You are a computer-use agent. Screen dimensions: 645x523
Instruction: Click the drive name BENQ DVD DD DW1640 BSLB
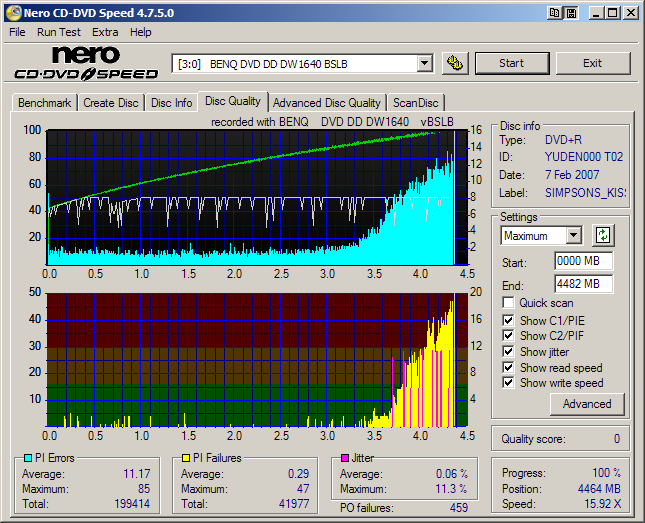point(278,64)
